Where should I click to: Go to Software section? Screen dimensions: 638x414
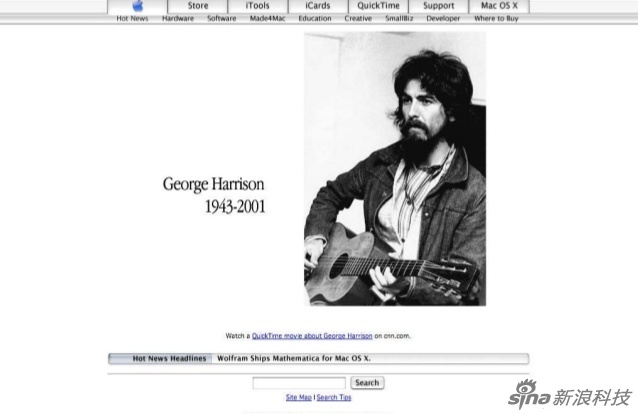(x=222, y=19)
